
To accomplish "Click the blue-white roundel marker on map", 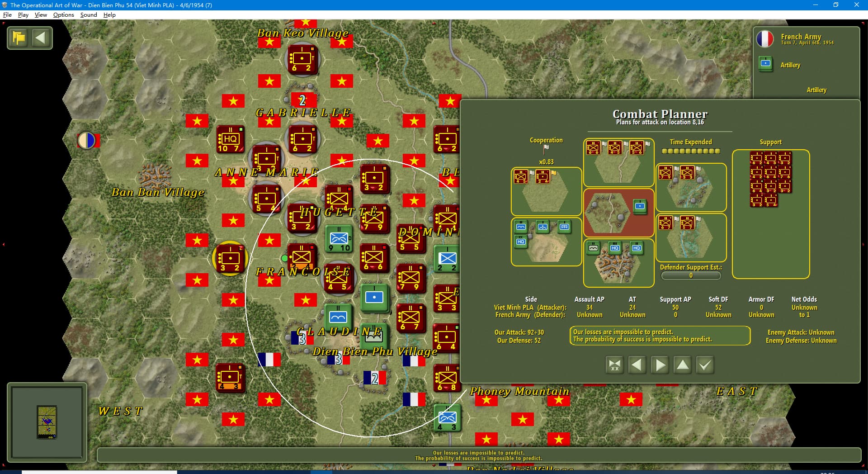I will 87,141.
